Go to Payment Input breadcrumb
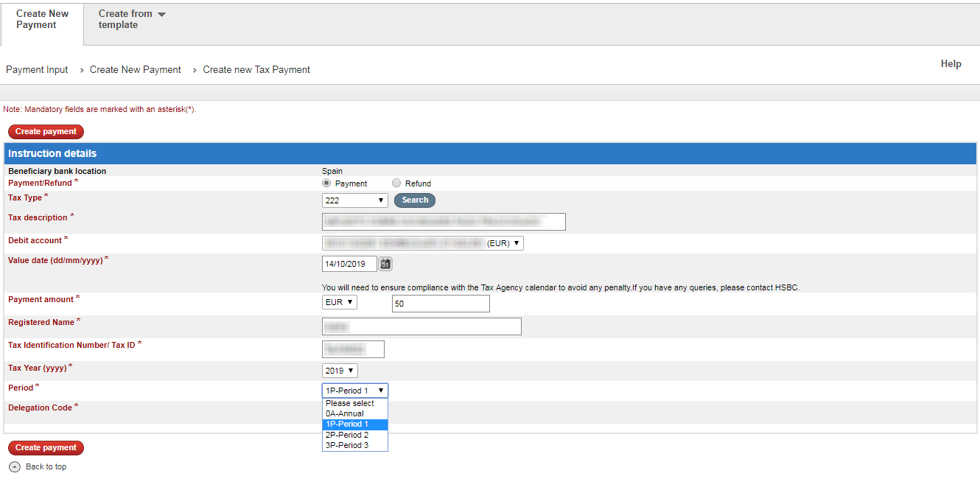This screenshot has height=479, width=980. (37, 70)
